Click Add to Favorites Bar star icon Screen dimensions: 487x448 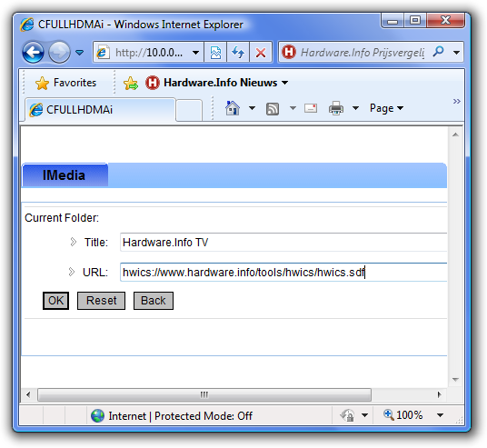click(x=131, y=83)
